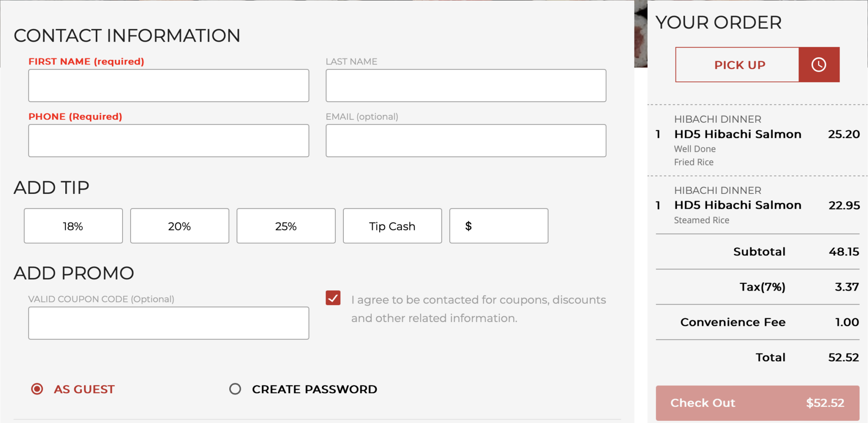The height and width of the screenshot is (423, 868).
Task: Click into the Last Name field
Action: tap(466, 86)
